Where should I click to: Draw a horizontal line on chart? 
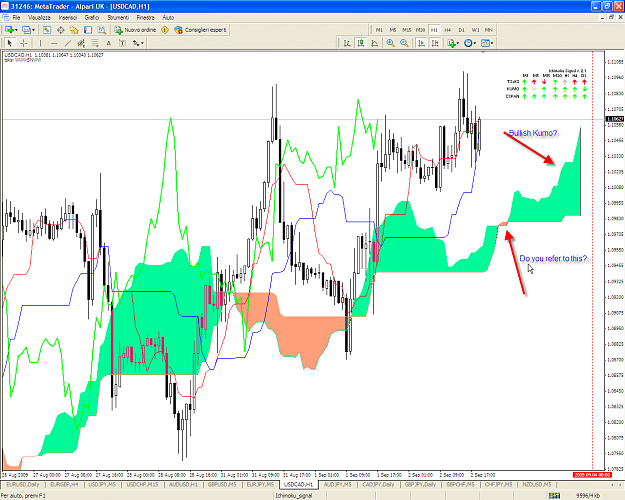click(54, 43)
